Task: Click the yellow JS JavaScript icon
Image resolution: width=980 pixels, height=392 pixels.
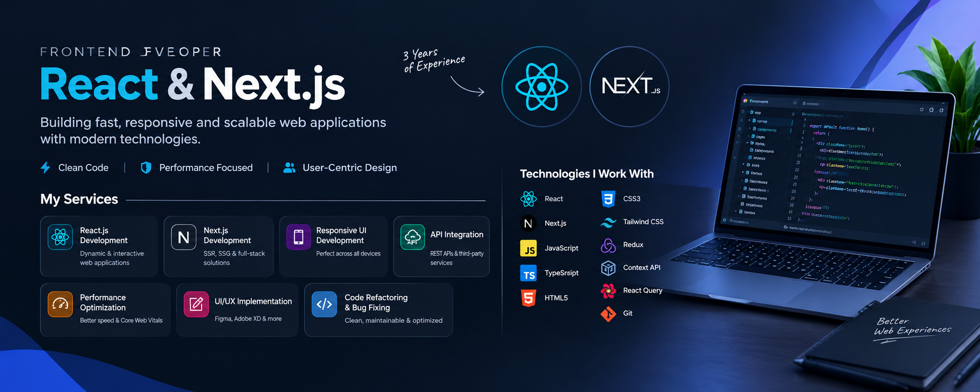Action: click(x=528, y=248)
